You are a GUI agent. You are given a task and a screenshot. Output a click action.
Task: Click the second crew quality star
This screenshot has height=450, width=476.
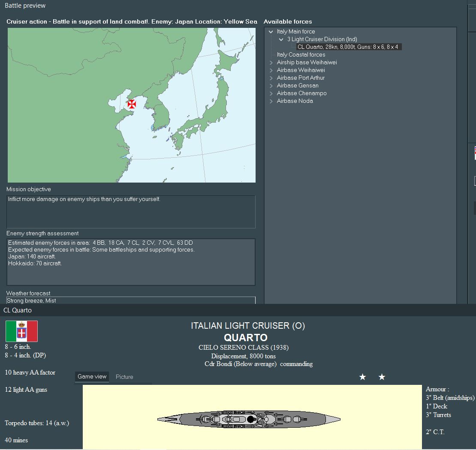click(382, 377)
